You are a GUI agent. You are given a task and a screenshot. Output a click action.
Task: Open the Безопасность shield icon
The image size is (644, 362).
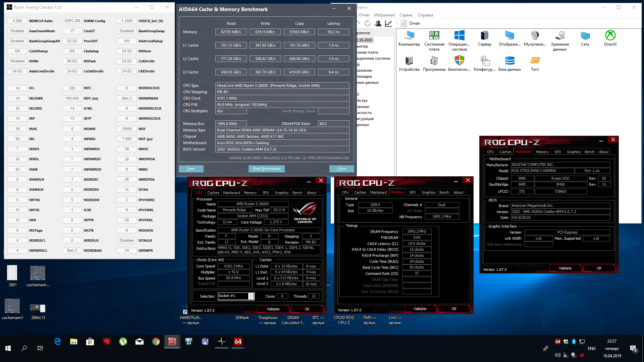[459, 63]
